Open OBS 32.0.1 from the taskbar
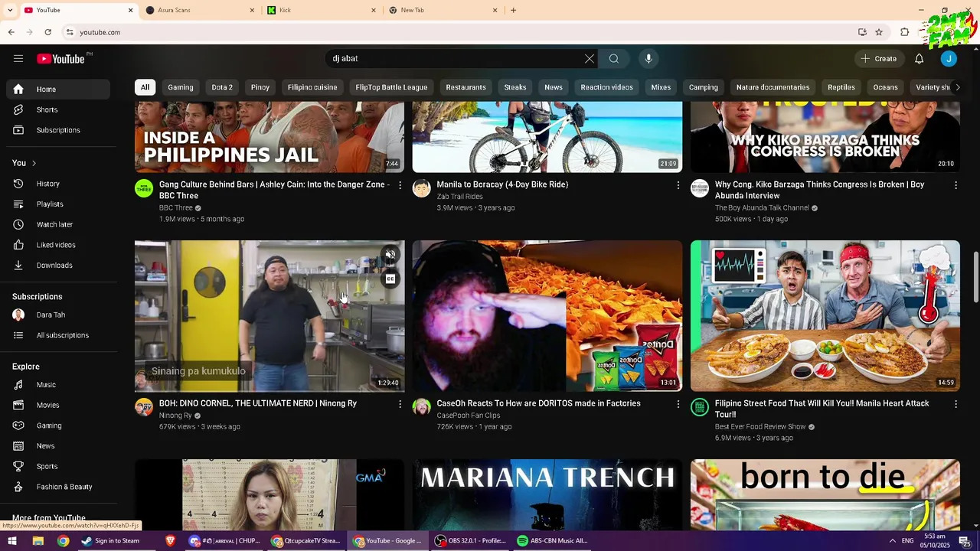 pos(471,541)
